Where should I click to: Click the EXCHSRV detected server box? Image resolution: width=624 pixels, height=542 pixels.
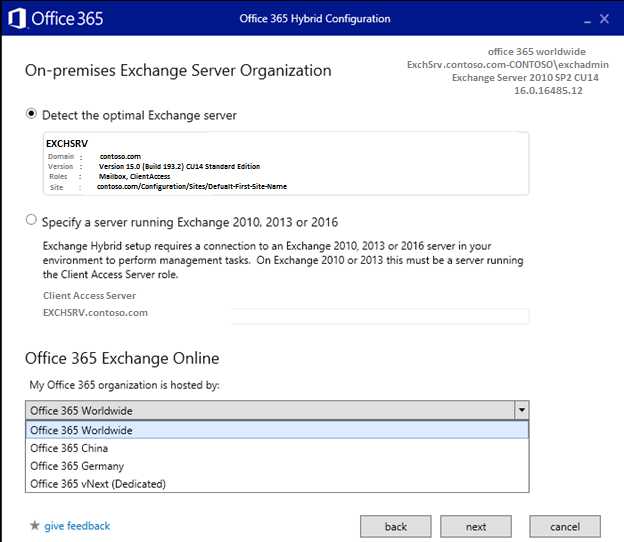(286, 164)
